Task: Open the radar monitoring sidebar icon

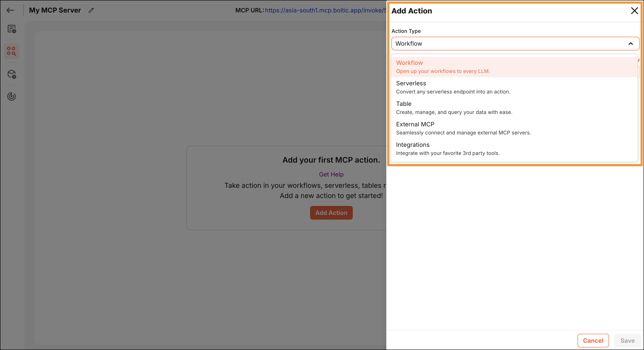Action: coord(12,96)
